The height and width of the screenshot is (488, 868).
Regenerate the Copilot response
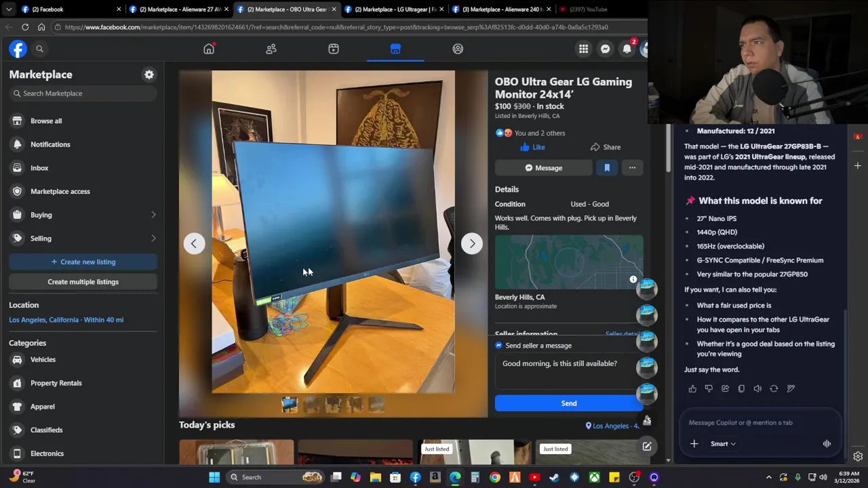pos(774,388)
